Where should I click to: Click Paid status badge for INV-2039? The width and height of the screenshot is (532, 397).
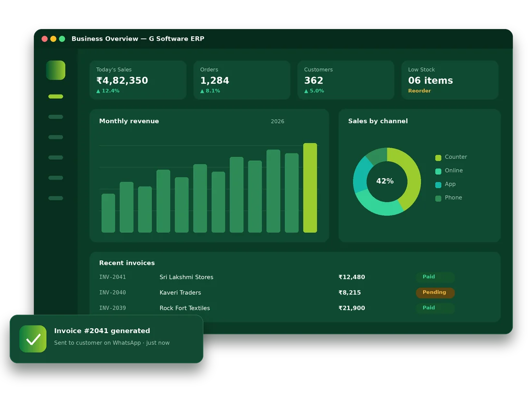click(x=435, y=308)
